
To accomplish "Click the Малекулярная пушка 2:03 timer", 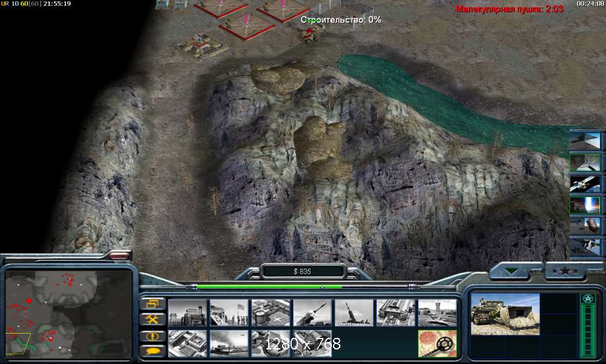I will click(510, 9).
